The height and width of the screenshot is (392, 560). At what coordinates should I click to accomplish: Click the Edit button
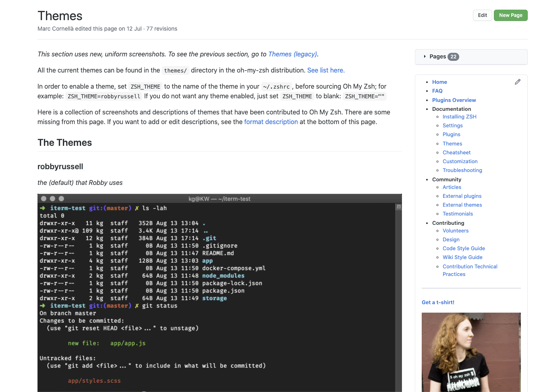pos(483,15)
